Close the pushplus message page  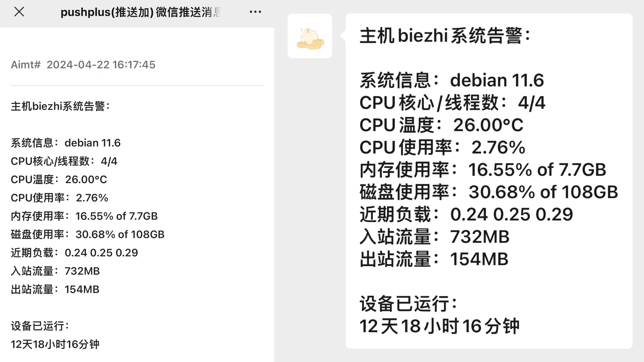pos(19,12)
